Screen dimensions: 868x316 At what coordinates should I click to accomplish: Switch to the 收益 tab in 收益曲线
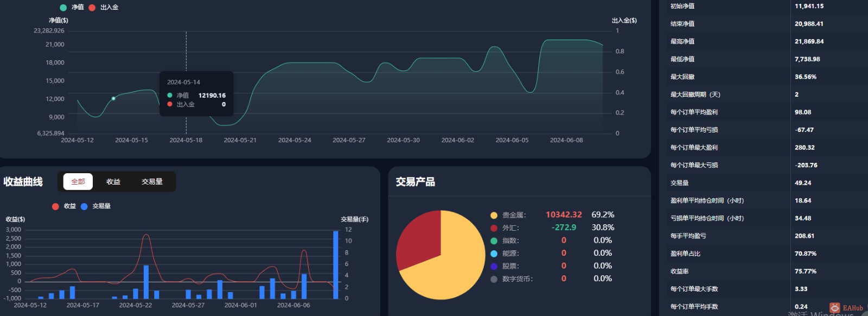pos(113,181)
